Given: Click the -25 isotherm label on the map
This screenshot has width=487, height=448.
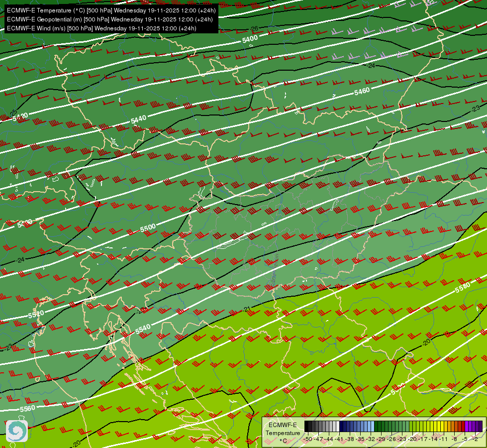Looking at the screenshot, I should pyautogui.click(x=13, y=113).
